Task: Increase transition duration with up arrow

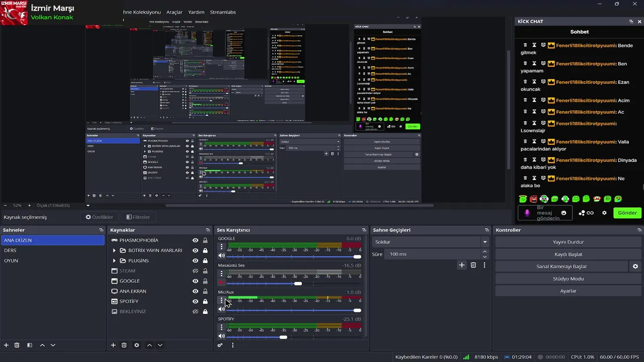Action: tap(485, 251)
